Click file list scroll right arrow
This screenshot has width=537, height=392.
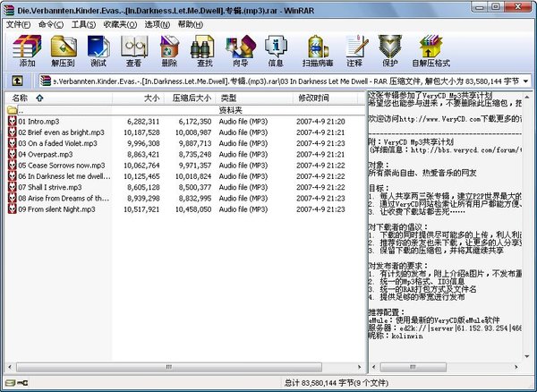[359, 367]
